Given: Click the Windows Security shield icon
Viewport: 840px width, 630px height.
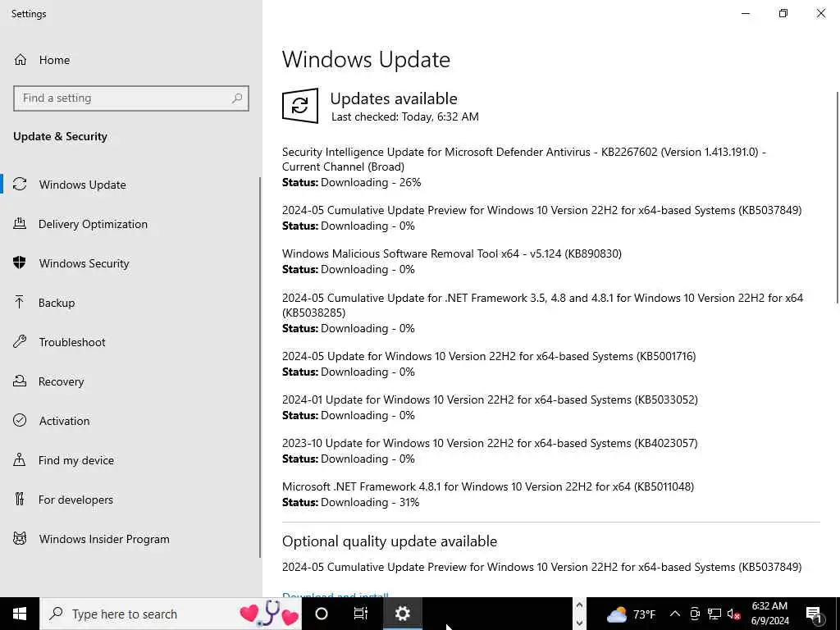Looking at the screenshot, I should pos(20,263).
